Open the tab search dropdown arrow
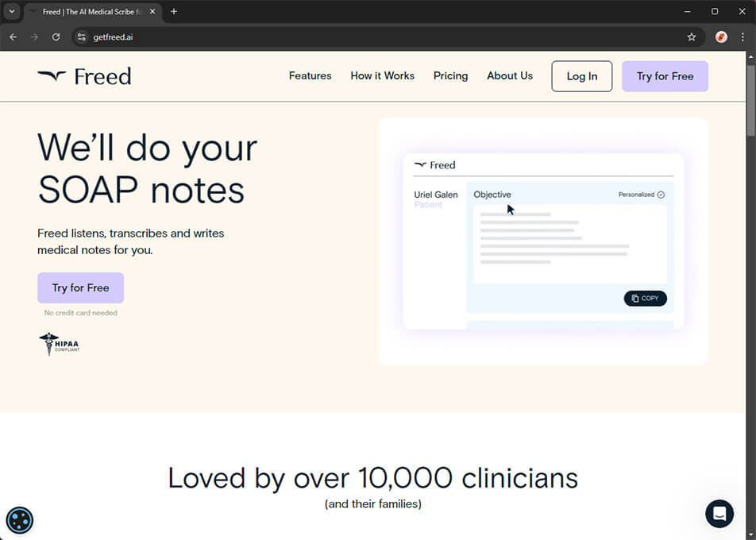Viewport: 756px width, 540px height. coord(12,12)
